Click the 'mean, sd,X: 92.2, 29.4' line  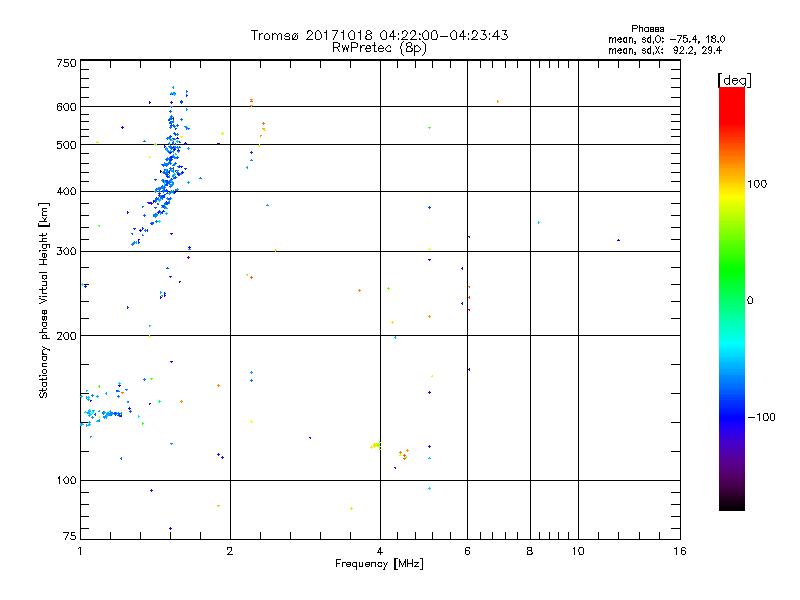point(665,50)
